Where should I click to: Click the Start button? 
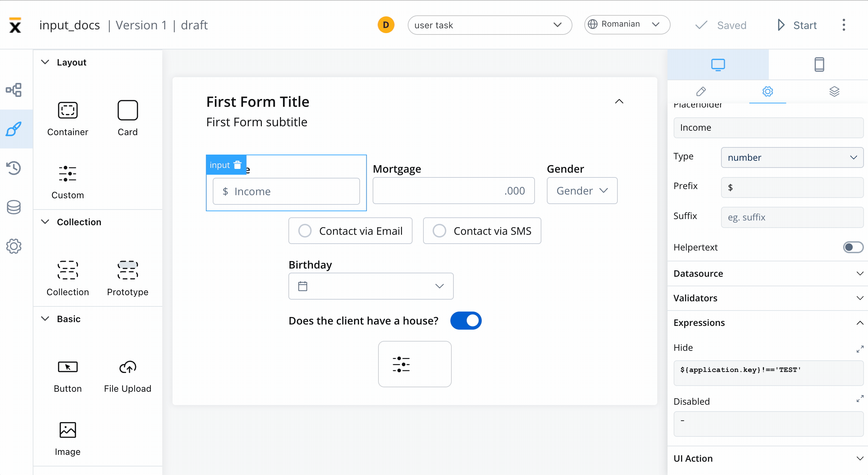(797, 25)
